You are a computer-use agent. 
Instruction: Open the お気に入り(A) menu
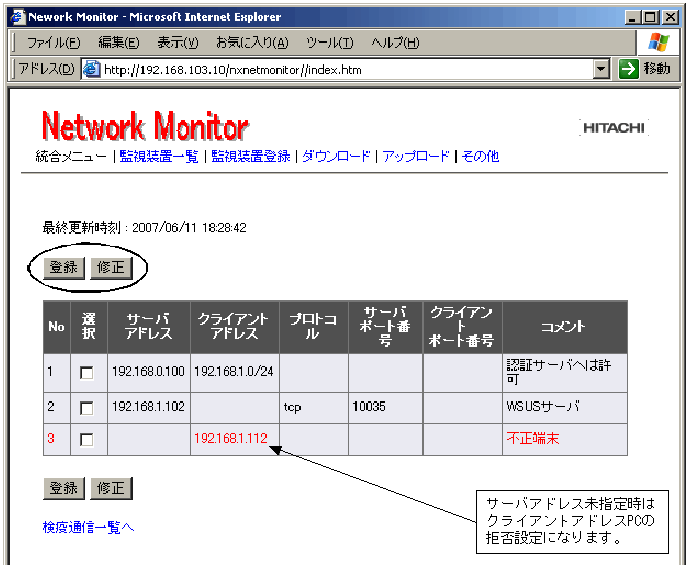(x=252, y=43)
